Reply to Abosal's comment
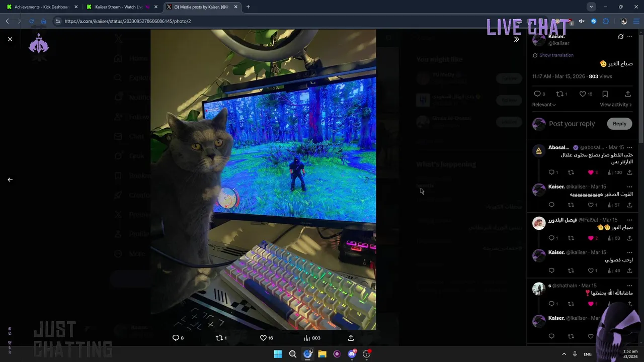Viewport: 644px width, 362px height. (x=551, y=172)
